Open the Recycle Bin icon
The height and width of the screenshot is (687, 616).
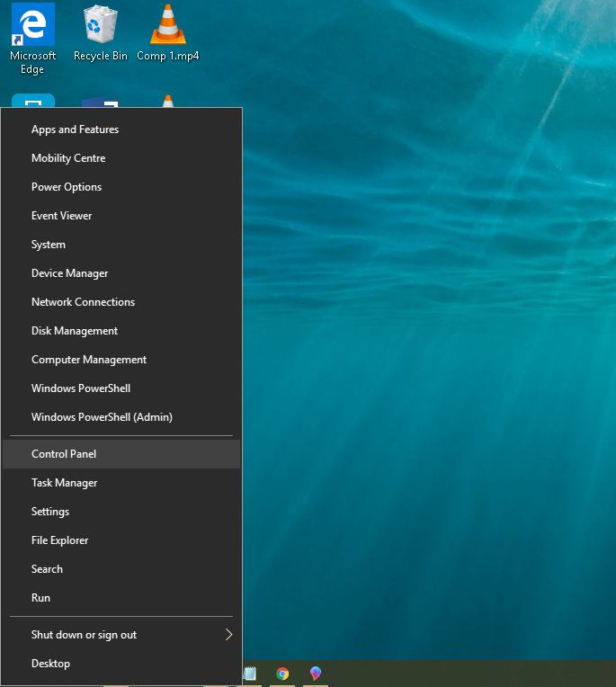[101, 32]
